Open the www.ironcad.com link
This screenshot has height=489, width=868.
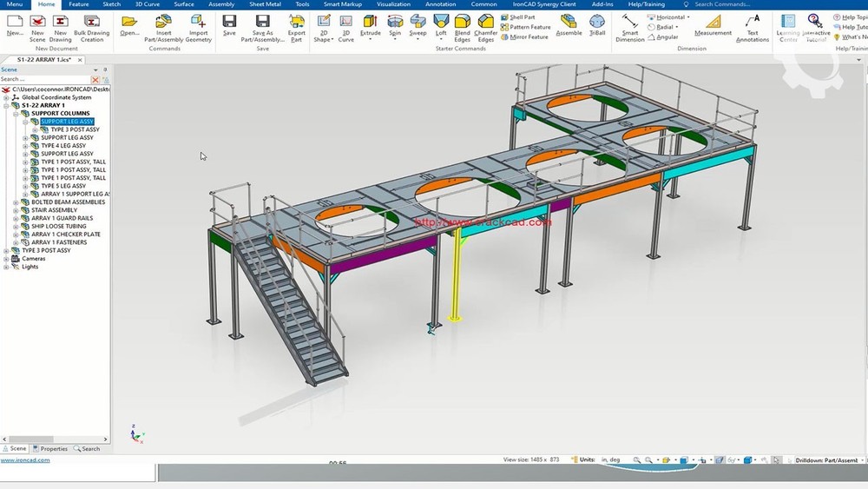[25, 460]
